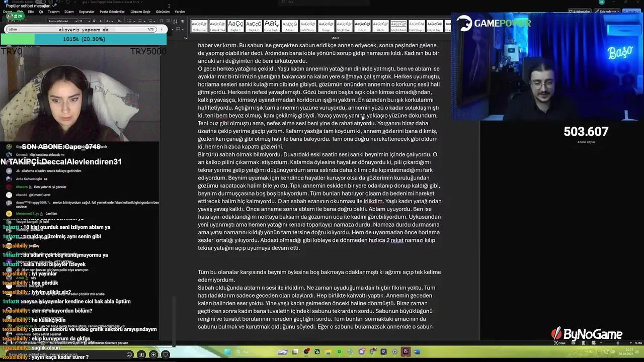Apply the Güçlü Vurgu style
Image resolution: width=644 pixels, height=362 pixels.
[x=344, y=26]
